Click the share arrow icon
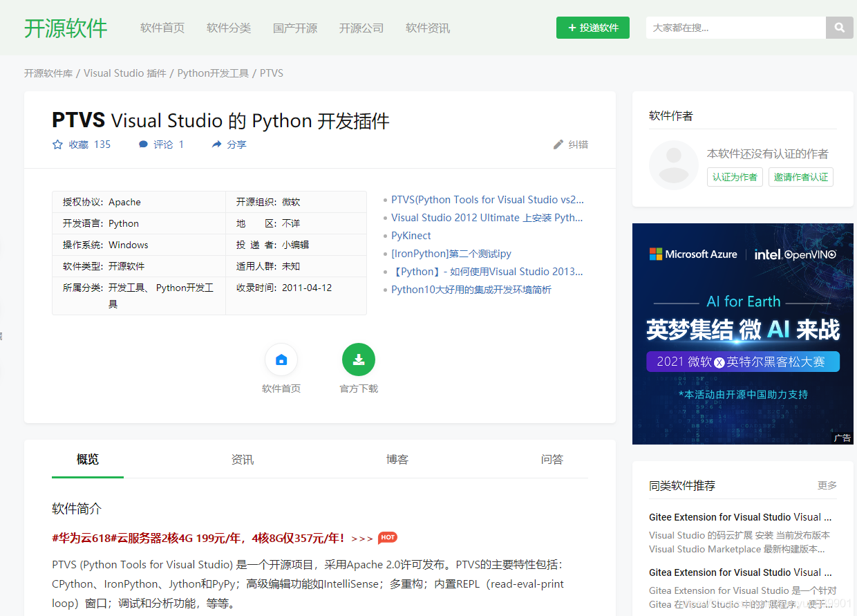 (217, 144)
